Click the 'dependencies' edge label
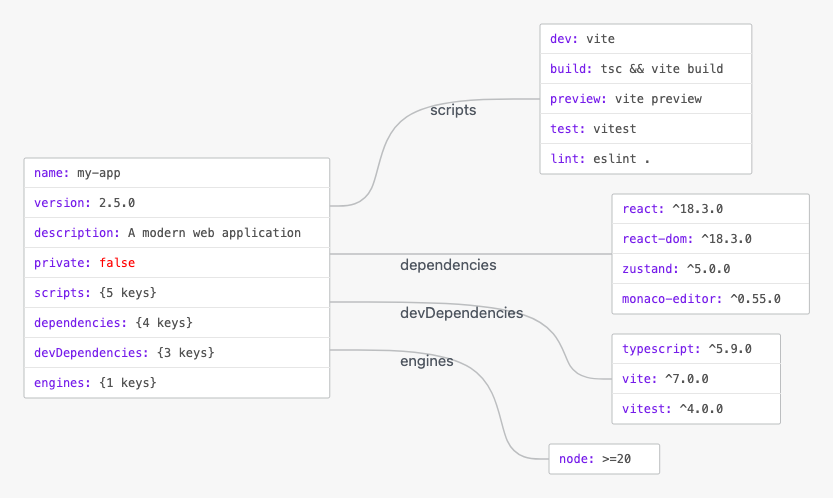Image resolution: width=833 pixels, height=498 pixels. [x=448, y=265]
